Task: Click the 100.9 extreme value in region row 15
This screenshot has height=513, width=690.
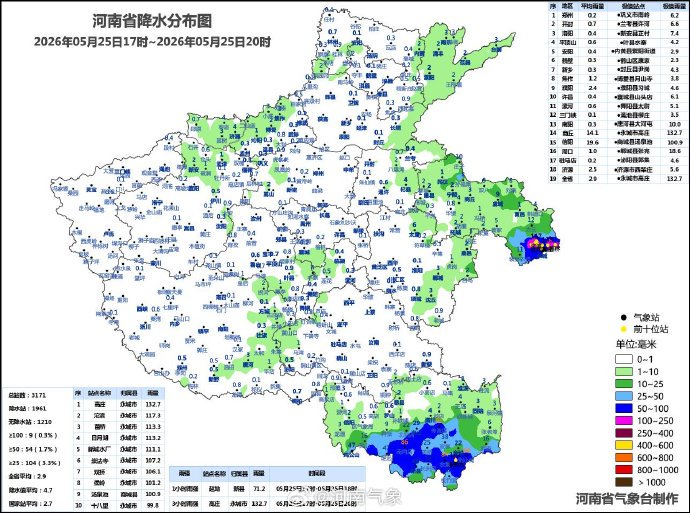Action: [675, 143]
